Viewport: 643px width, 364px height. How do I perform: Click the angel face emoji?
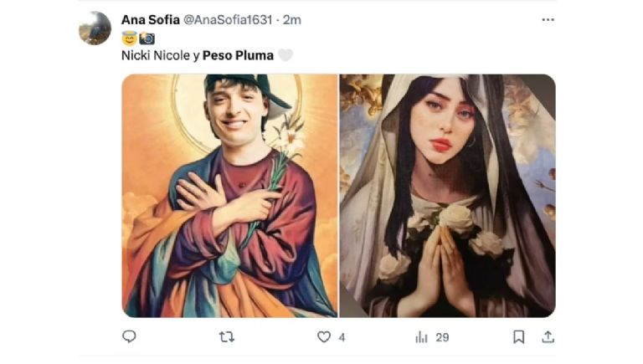point(129,38)
